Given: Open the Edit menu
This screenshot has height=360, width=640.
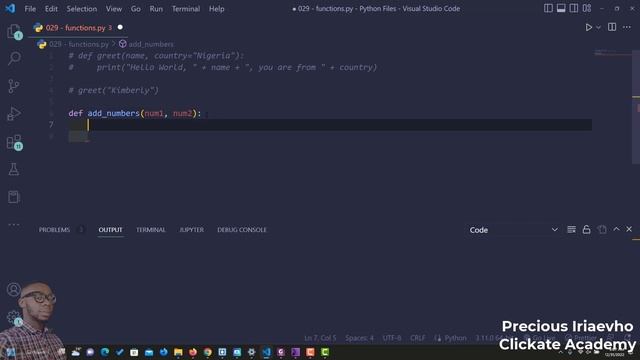Looking at the screenshot, I should [51, 9].
